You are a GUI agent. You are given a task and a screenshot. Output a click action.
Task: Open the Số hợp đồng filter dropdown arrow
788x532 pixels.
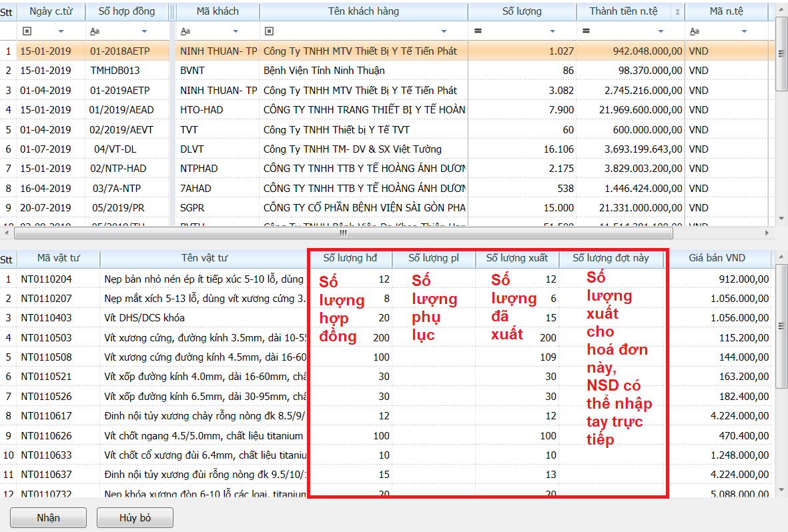(x=145, y=31)
